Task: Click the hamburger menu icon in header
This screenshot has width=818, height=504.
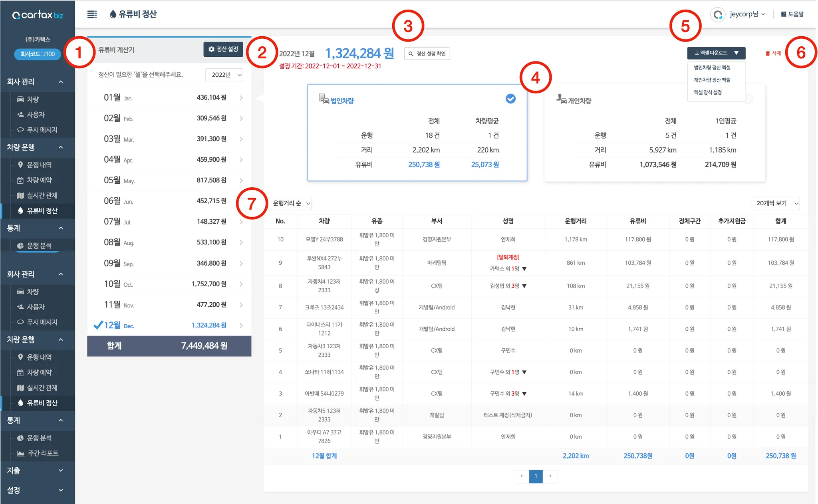Action: pyautogui.click(x=92, y=14)
